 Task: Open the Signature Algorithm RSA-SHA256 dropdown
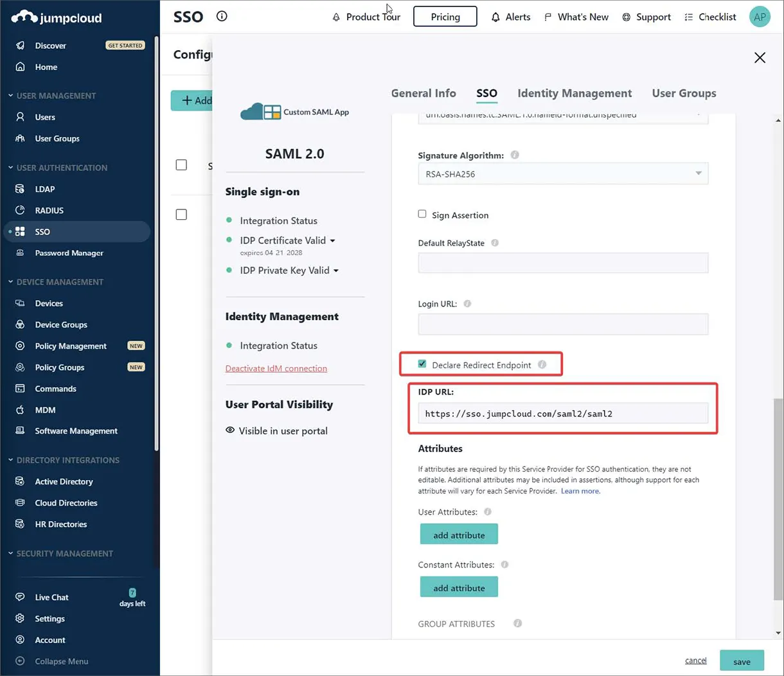(563, 173)
